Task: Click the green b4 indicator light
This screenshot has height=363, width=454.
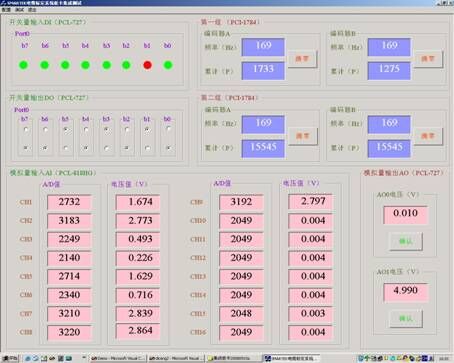Action: click(x=86, y=65)
